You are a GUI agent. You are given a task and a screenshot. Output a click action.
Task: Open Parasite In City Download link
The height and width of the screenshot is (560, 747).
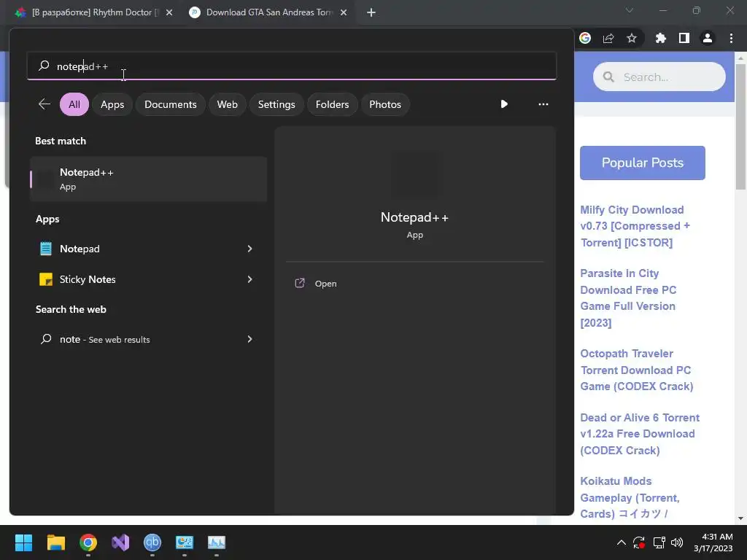628,297
